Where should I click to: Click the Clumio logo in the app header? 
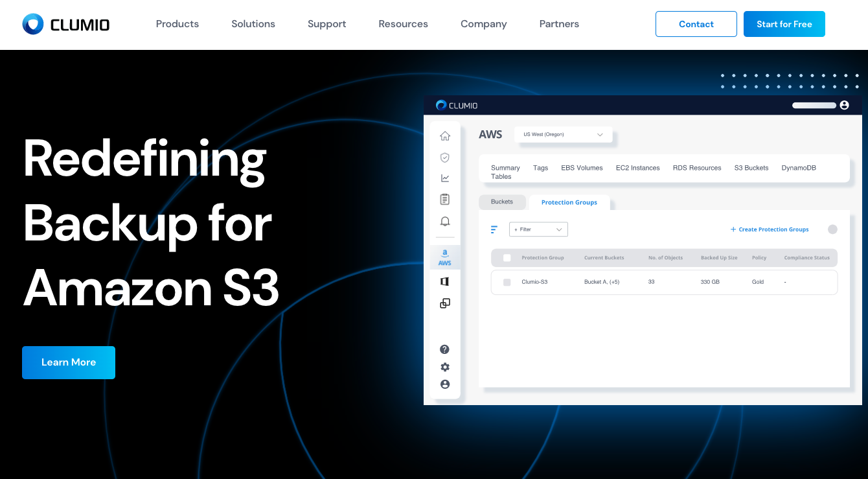pos(457,105)
